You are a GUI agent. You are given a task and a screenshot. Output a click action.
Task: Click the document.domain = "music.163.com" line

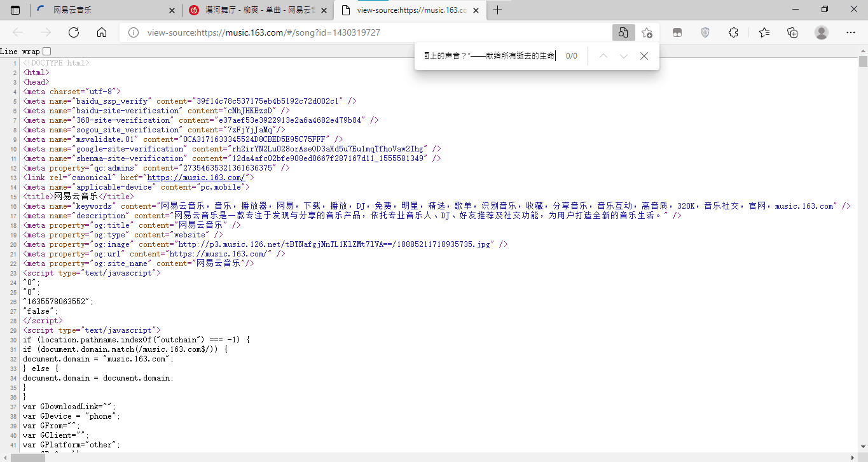pyautogui.click(x=98, y=359)
